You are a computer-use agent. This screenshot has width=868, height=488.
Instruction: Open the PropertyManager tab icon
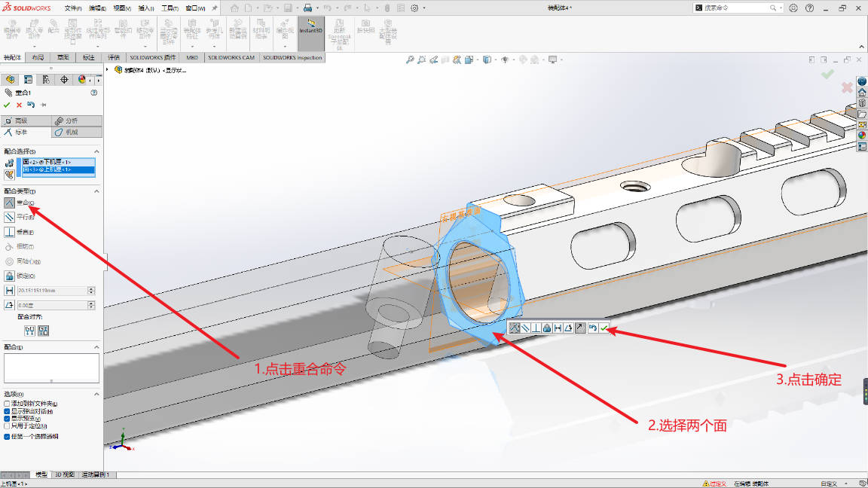[28, 80]
